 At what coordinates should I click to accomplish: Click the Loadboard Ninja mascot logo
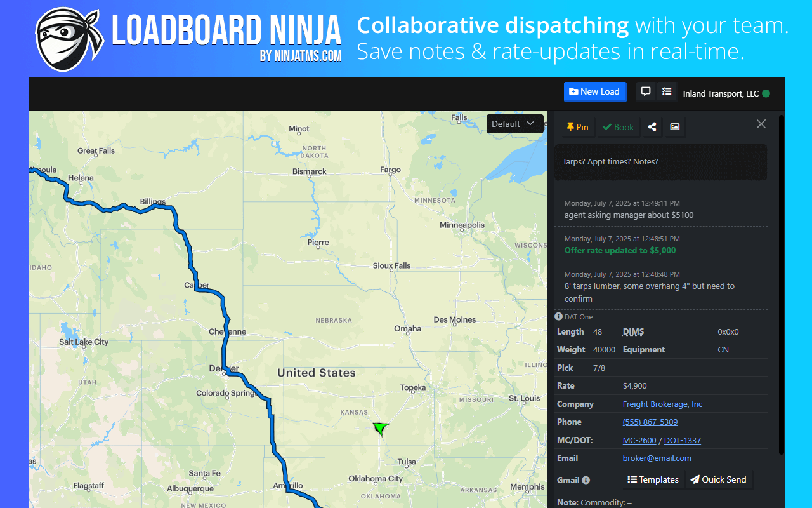coord(69,39)
